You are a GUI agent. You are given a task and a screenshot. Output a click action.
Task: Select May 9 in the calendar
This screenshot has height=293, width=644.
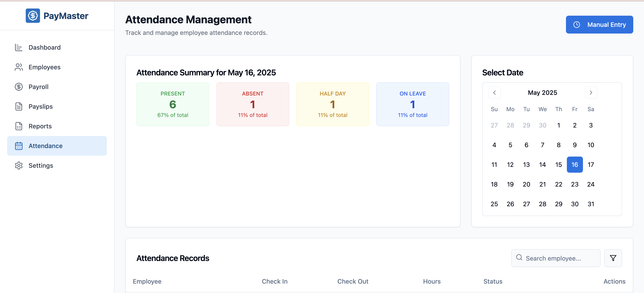[x=574, y=145]
